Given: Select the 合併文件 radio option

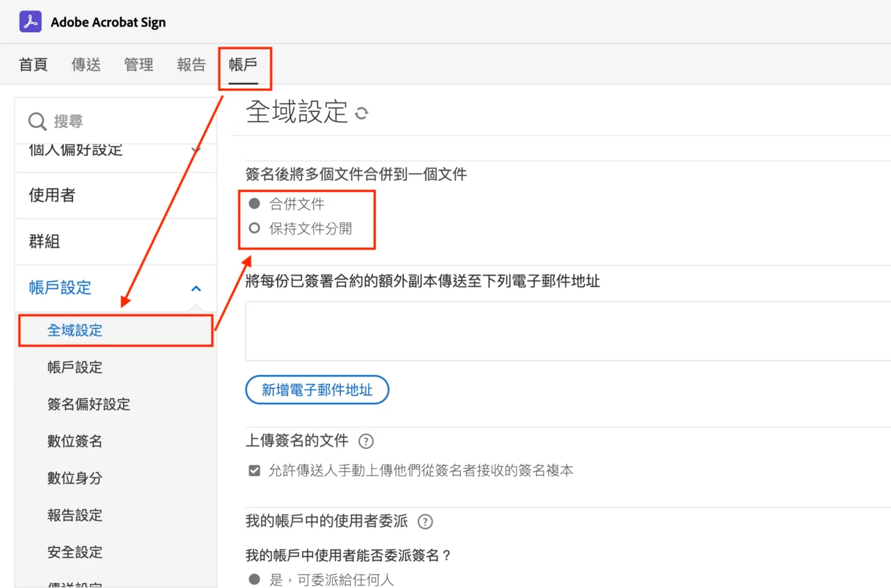Looking at the screenshot, I should (255, 204).
